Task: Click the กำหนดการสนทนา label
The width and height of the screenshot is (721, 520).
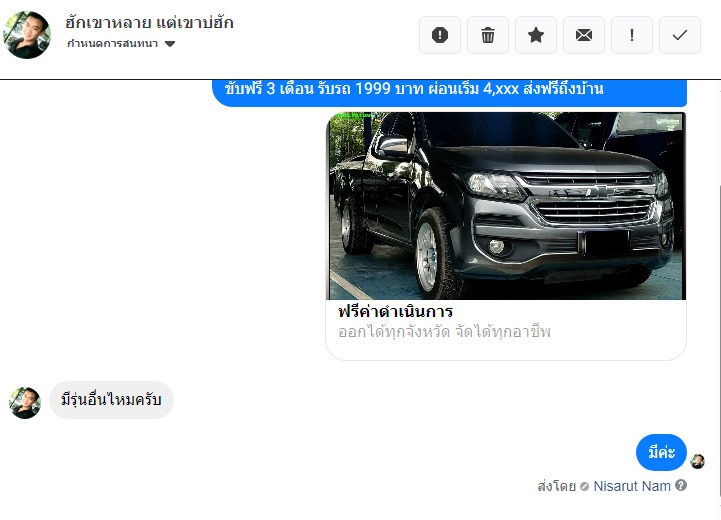Action: coord(113,44)
